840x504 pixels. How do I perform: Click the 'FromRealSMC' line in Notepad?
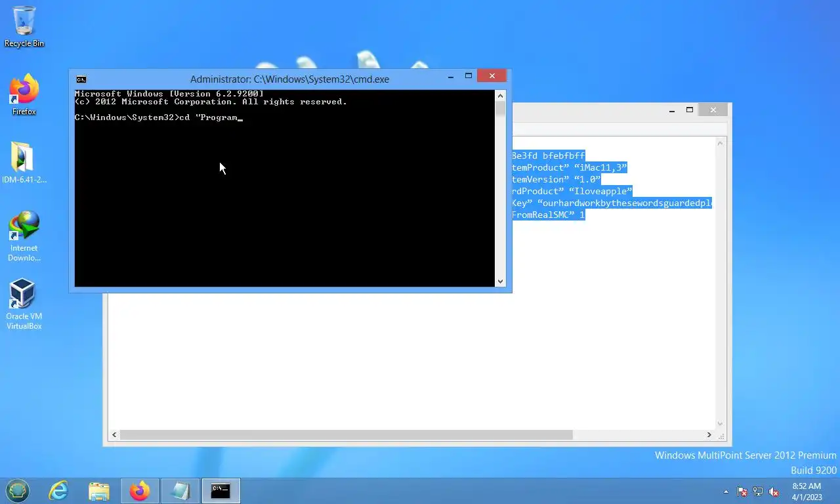click(x=548, y=215)
